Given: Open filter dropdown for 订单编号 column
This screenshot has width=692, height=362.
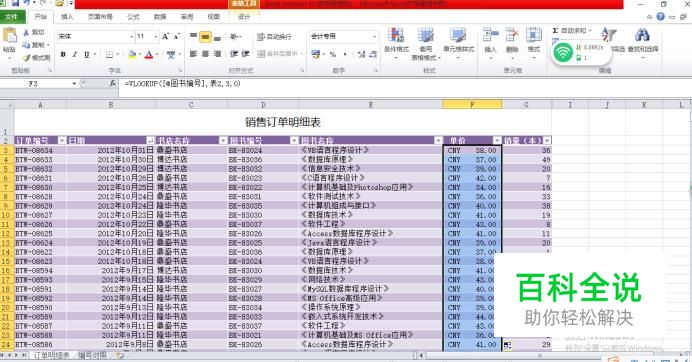Looking at the screenshot, I should [62, 140].
